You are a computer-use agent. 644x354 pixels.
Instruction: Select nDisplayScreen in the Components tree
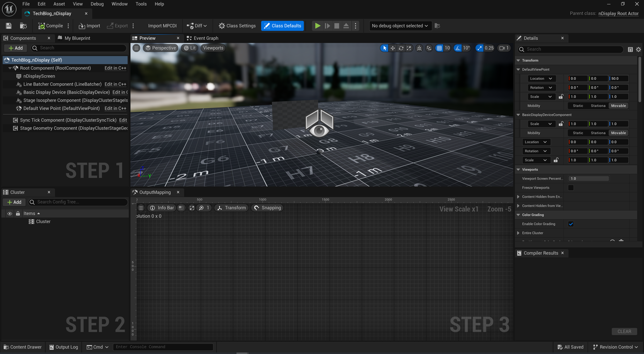39,76
